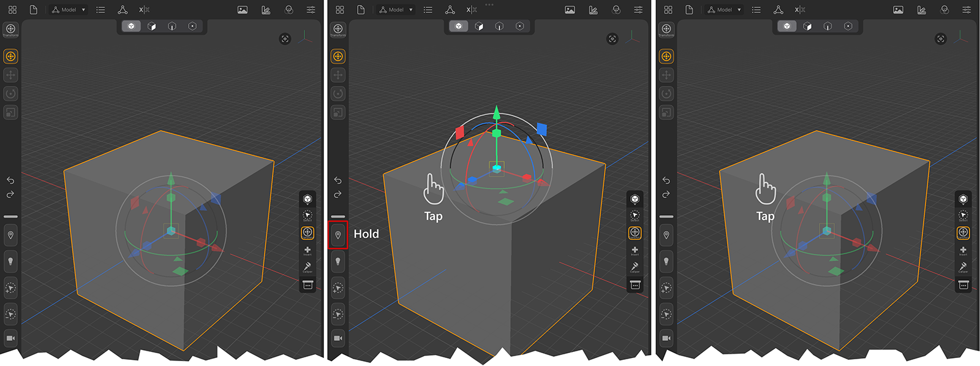Screen dimensions: 980x366
Task: Select the object mode cube in the left panel
Action: coord(131,26)
